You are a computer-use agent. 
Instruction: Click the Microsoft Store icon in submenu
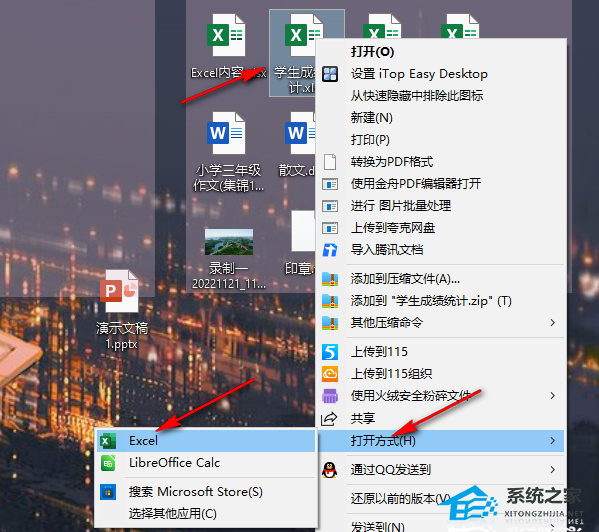coord(108,492)
